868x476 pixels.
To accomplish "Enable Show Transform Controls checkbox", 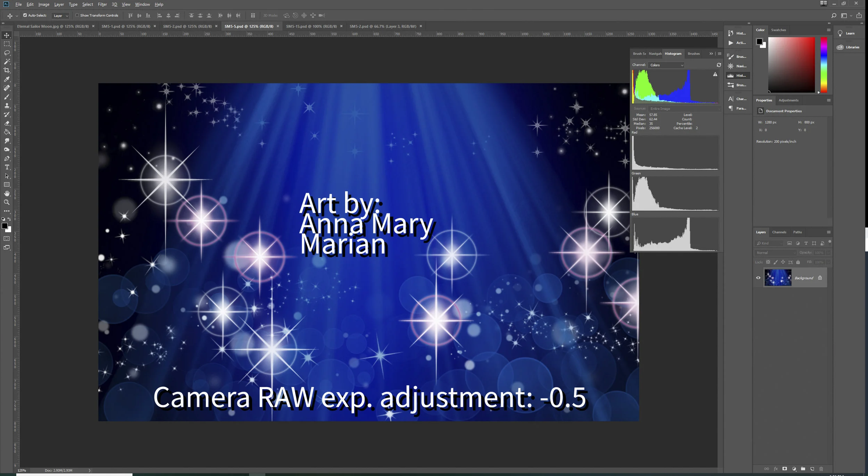I will (x=77, y=15).
